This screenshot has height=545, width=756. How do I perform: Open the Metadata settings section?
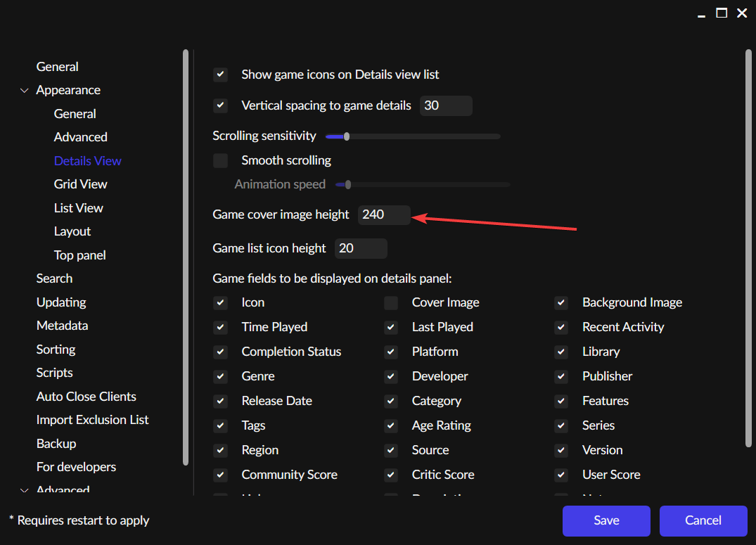click(x=62, y=325)
